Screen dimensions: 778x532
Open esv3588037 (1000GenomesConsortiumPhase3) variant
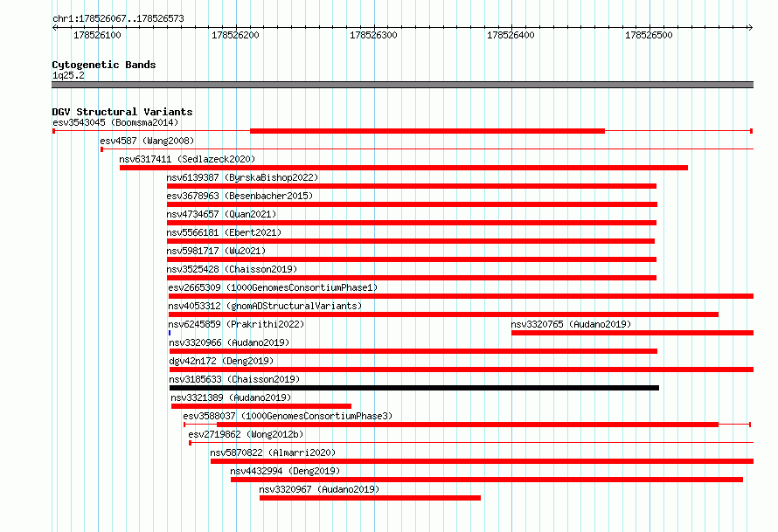288,416
